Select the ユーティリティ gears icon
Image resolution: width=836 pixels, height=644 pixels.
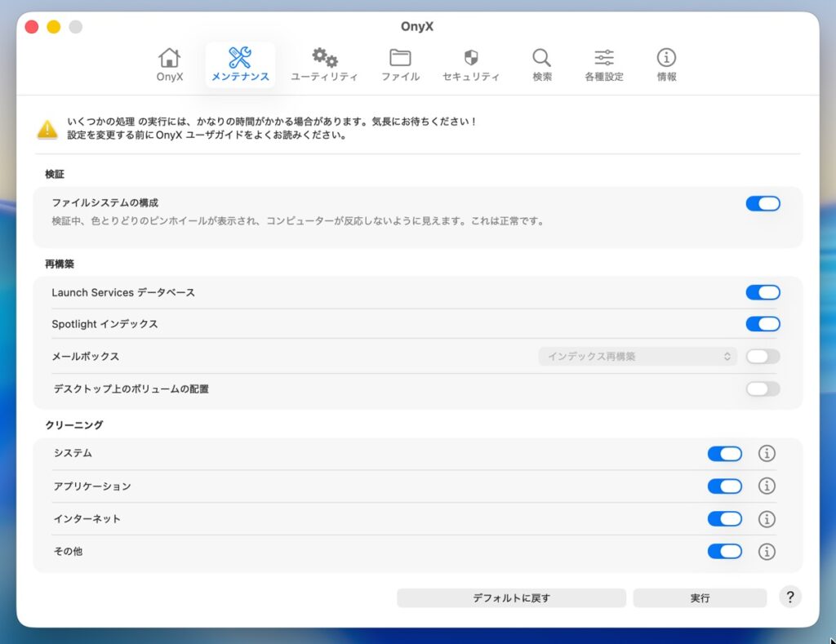pos(324,58)
